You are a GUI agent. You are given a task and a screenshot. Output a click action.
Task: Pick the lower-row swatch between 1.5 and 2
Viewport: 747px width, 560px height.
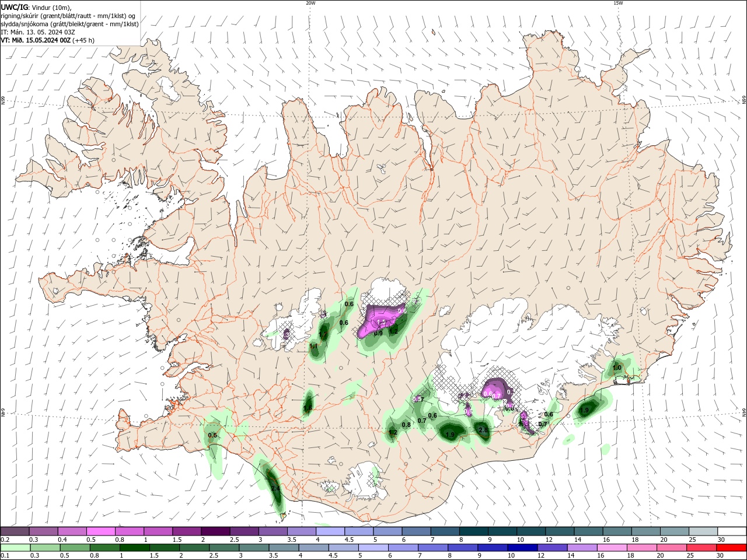[x=164, y=548]
